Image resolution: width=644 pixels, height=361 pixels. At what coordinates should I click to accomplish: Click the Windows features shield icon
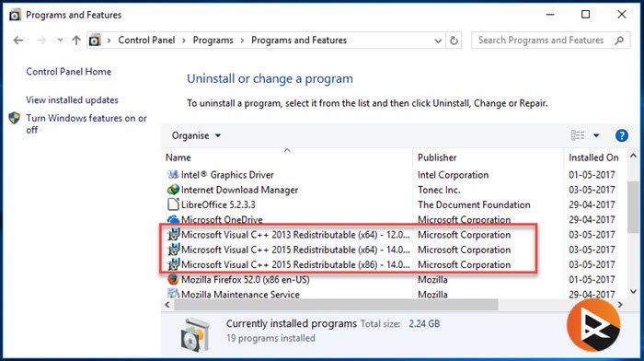point(15,119)
